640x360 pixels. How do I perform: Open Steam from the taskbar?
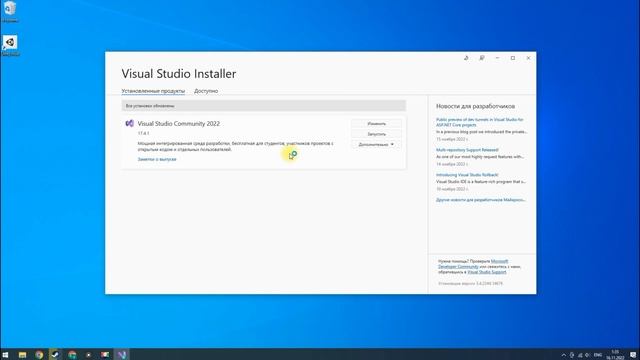click(x=55, y=355)
